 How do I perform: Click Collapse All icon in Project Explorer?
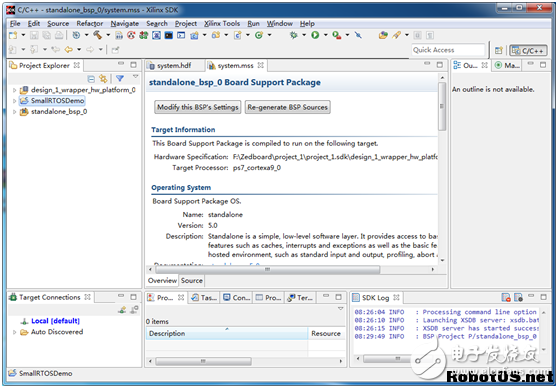(x=91, y=79)
